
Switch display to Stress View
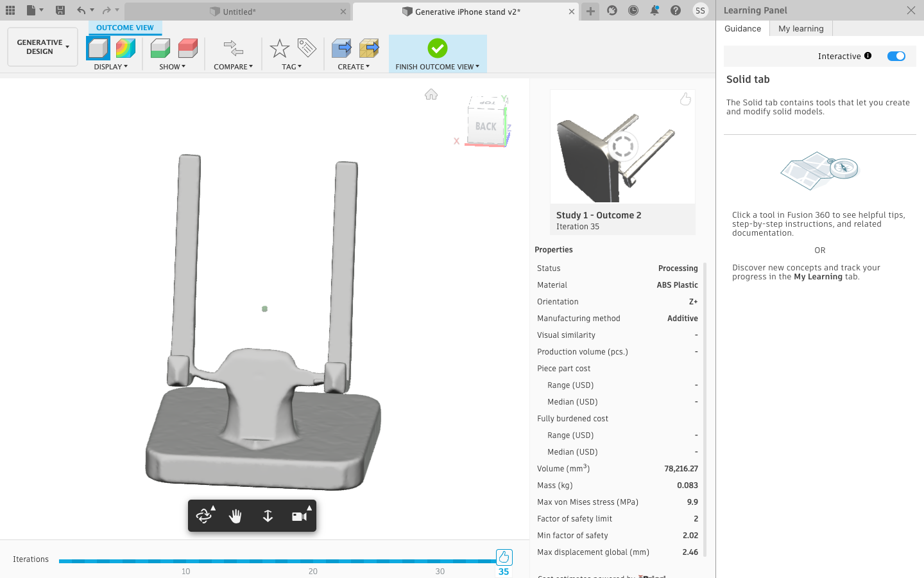[x=126, y=48]
